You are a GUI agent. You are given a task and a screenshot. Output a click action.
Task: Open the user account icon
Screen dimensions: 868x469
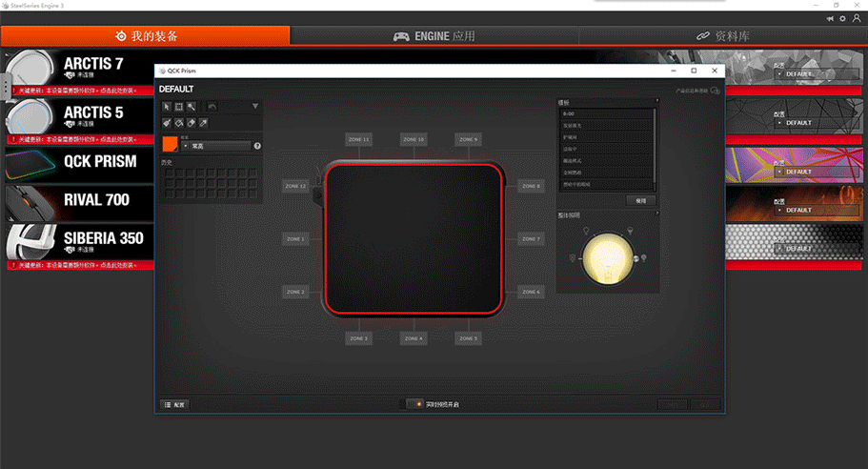pyautogui.click(x=857, y=18)
